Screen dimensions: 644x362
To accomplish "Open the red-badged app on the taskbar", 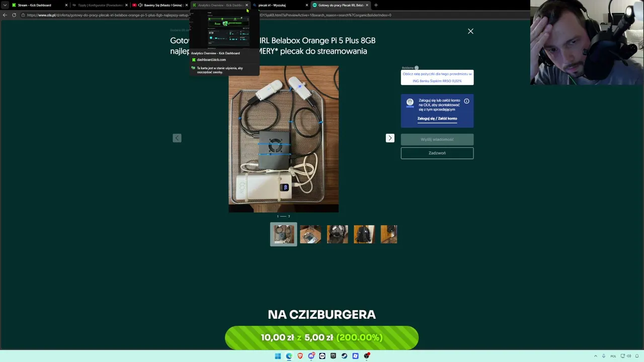I will pyautogui.click(x=367, y=356).
